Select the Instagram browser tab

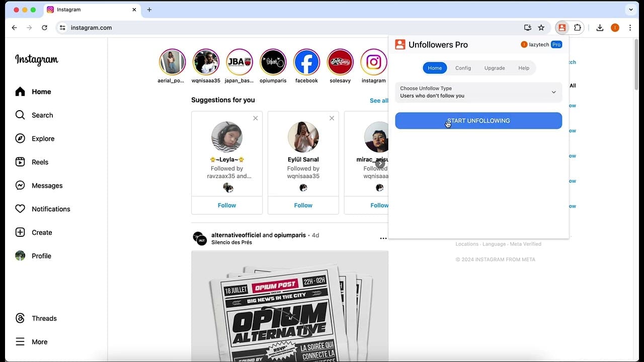[92, 10]
